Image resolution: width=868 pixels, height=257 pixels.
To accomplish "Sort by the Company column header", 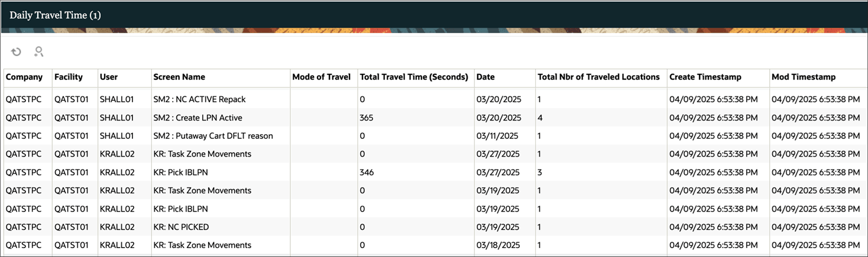I will pos(24,77).
